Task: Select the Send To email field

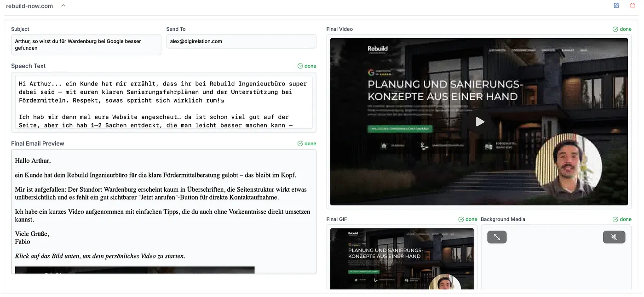Action: pyautogui.click(x=241, y=41)
